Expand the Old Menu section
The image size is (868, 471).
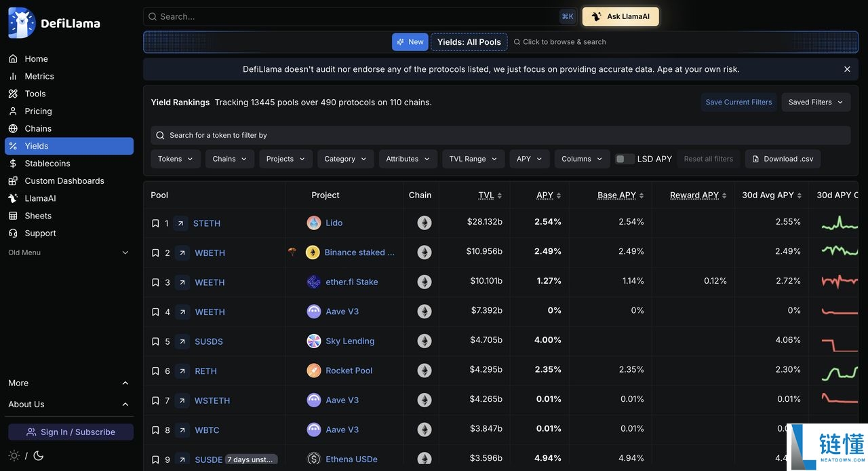(x=68, y=252)
